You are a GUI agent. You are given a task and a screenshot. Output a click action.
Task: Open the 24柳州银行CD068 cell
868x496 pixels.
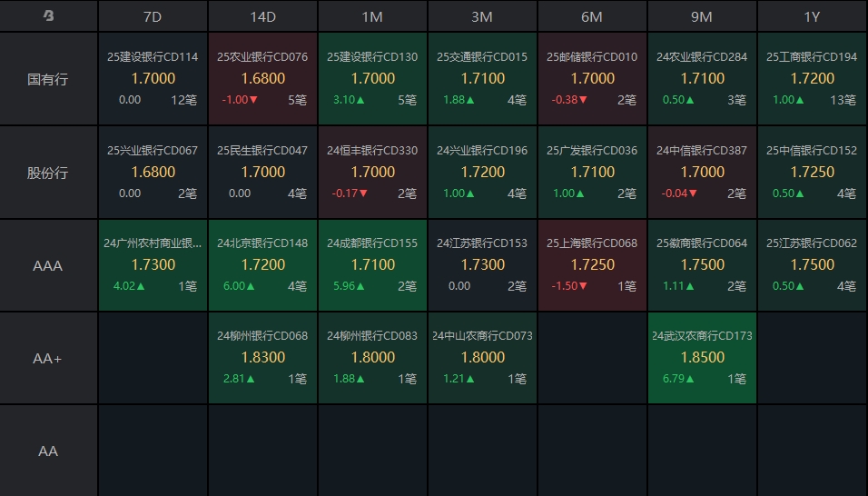click(x=262, y=358)
